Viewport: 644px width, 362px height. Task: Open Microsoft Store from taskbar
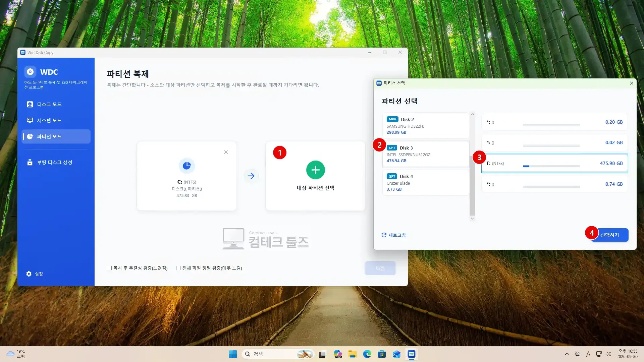click(x=382, y=354)
